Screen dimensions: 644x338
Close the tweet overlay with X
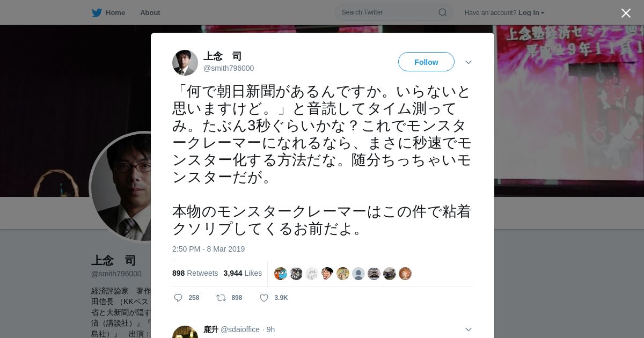[x=626, y=13]
